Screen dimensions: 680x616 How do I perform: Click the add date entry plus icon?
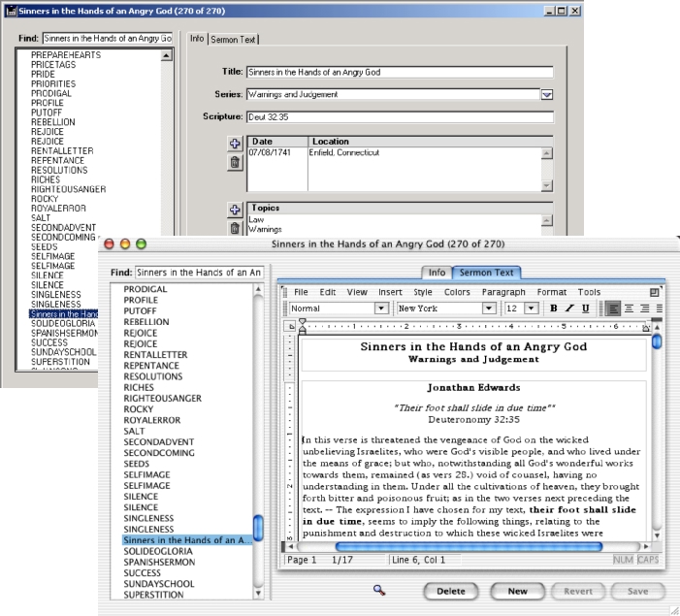coord(234,144)
